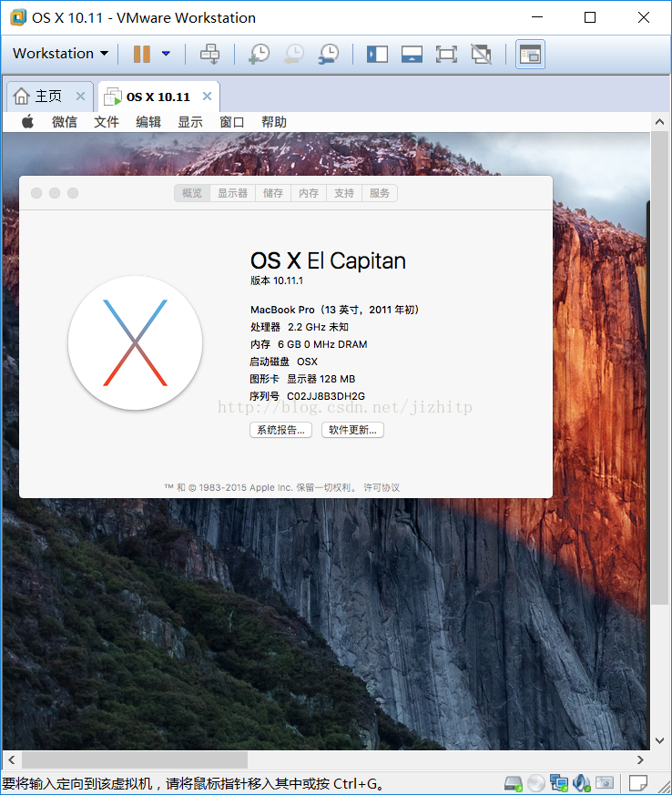Open the snapshot manager
Screen dimensions: 672x795
coord(329,54)
